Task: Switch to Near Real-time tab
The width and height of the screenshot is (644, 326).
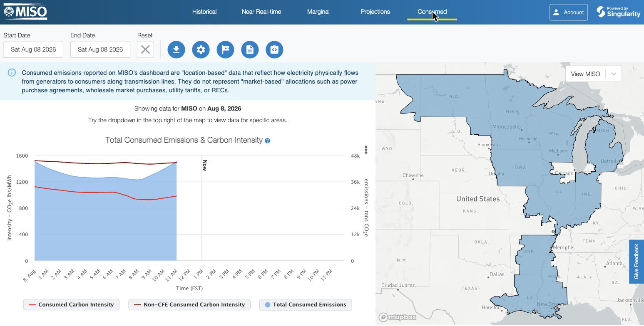Action: coord(261,12)
